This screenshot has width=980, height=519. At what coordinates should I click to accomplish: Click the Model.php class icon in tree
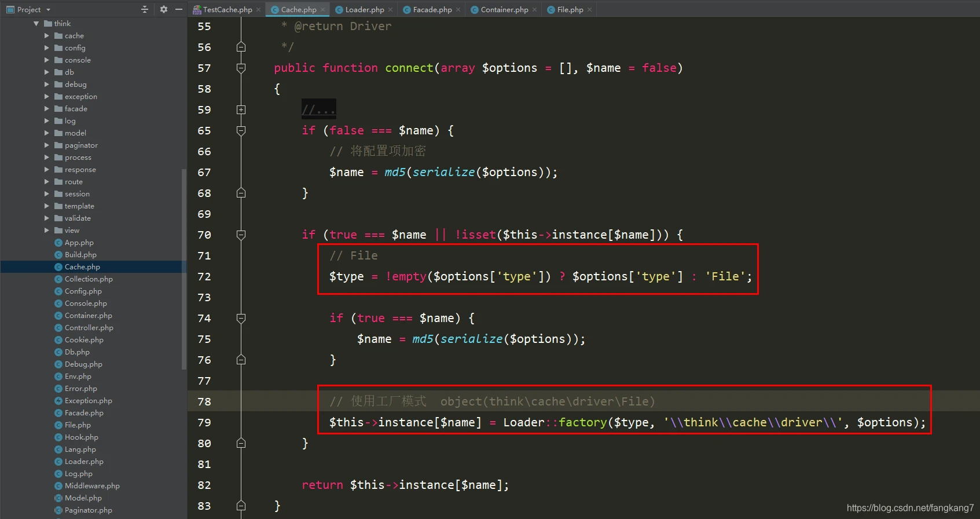pos(58,498)
